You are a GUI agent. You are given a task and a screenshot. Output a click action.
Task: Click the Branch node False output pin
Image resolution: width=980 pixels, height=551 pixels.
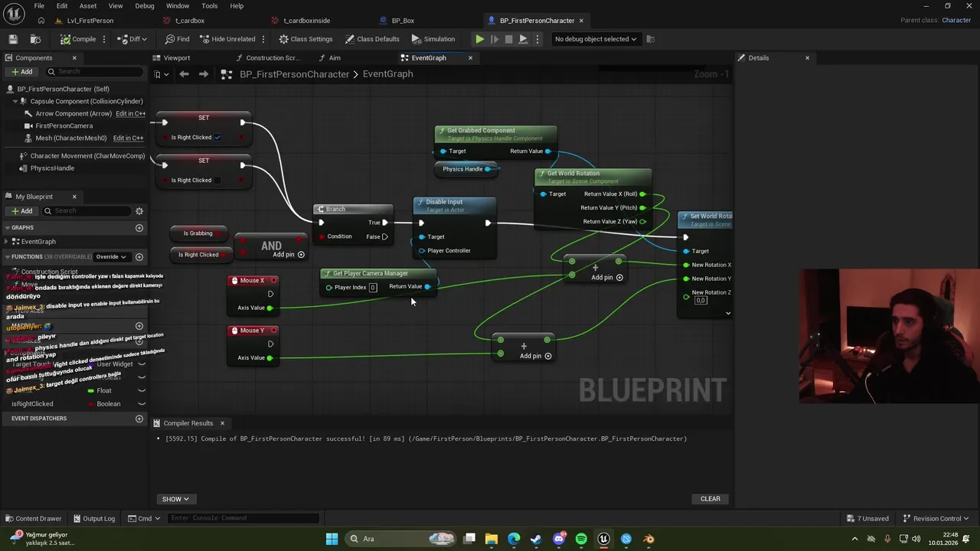coord(384,237)
